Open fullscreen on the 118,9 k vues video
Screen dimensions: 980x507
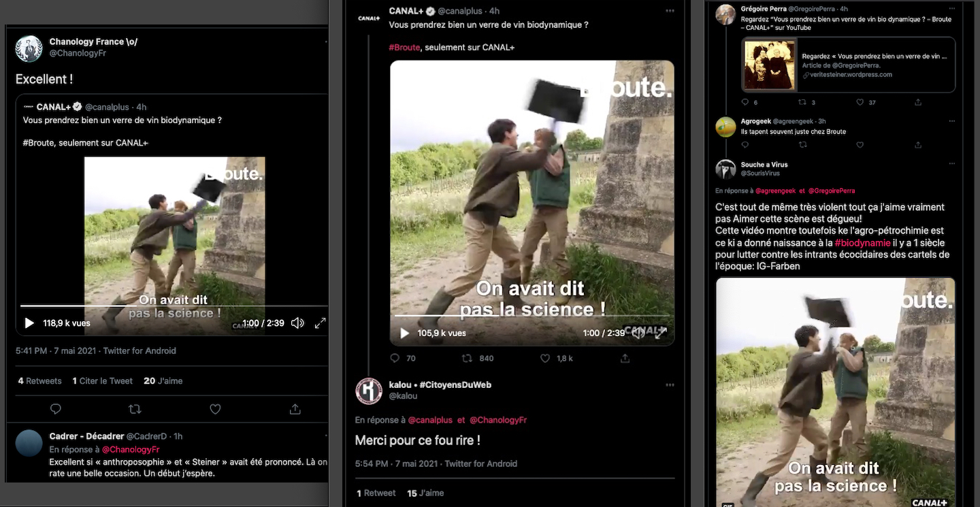(x=320, y=323)
